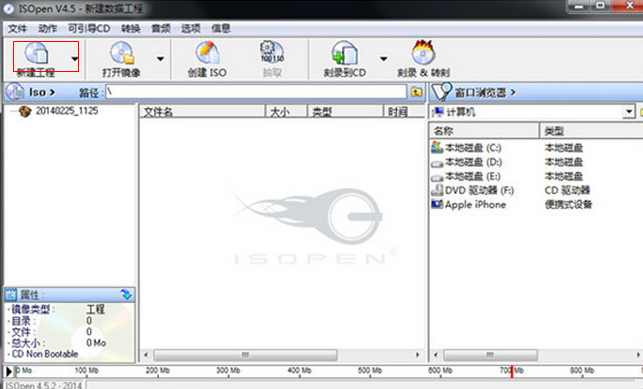Select the 创建 ISO toolbar icon
Screen dimensions: 643x389
pos(207,52)
